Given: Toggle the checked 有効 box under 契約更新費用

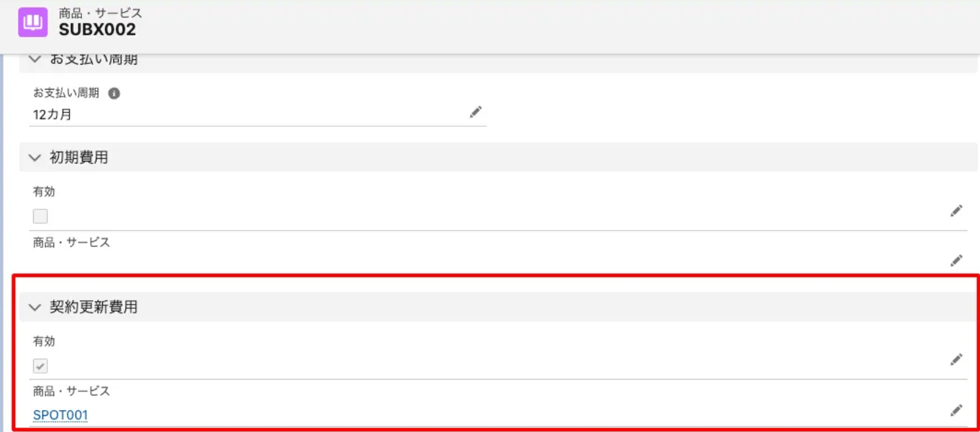Looking at the screenshot, I should click(40, 366).
